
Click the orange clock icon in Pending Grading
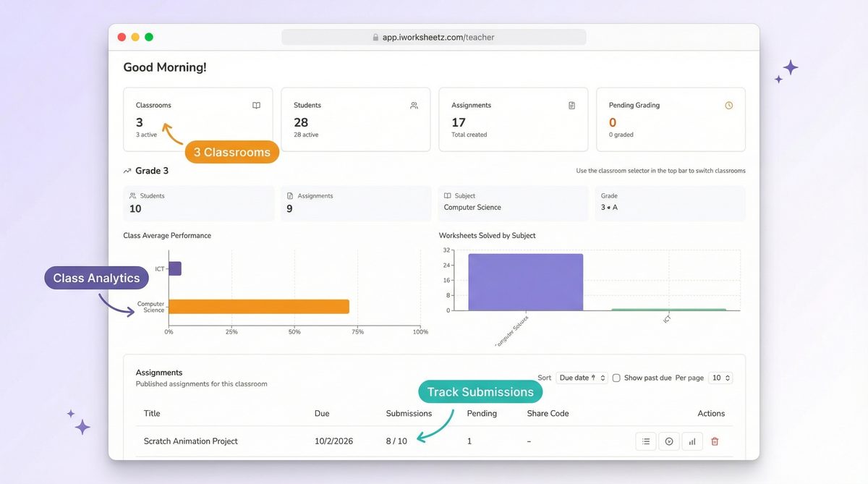[x=729, y=106]
